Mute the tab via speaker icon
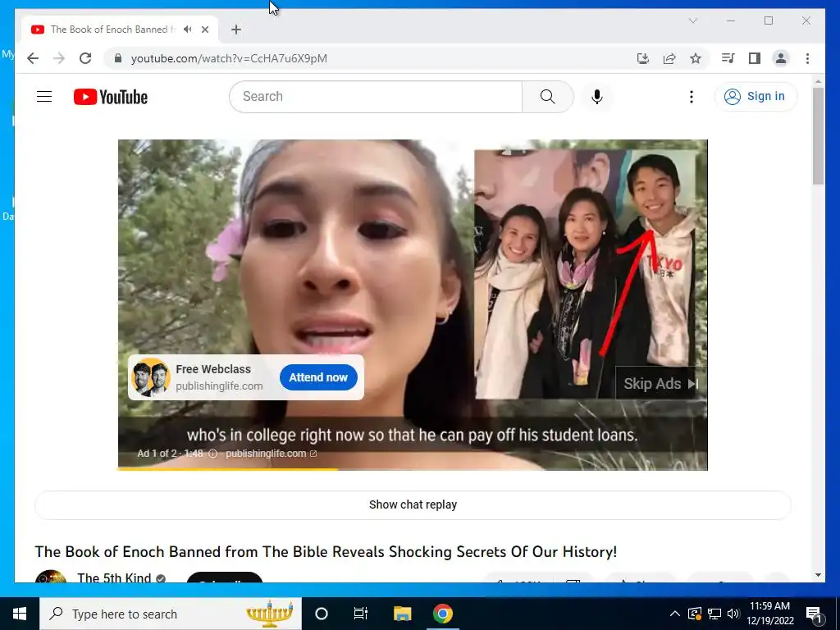The image size is (840, 630). tap(187, 30)
